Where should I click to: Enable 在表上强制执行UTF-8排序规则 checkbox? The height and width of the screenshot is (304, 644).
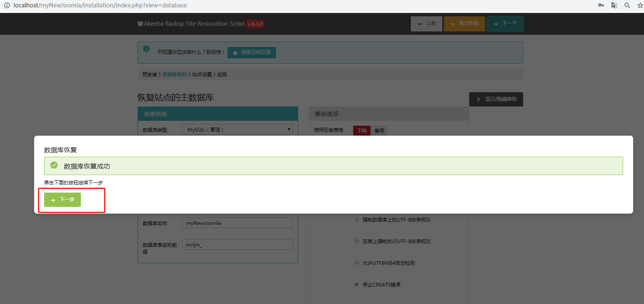pyautogui.click(x=357, y=241)
